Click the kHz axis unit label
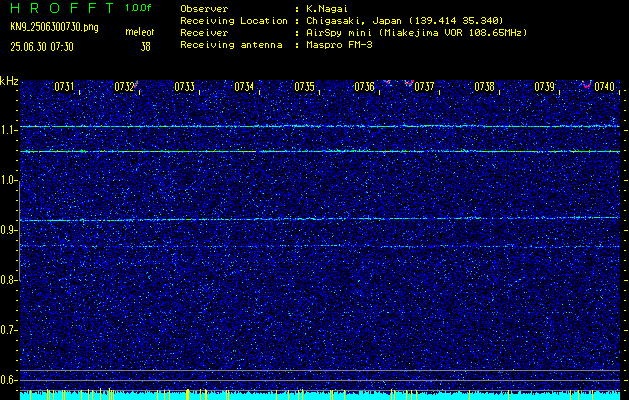 (x=9, y=81)
